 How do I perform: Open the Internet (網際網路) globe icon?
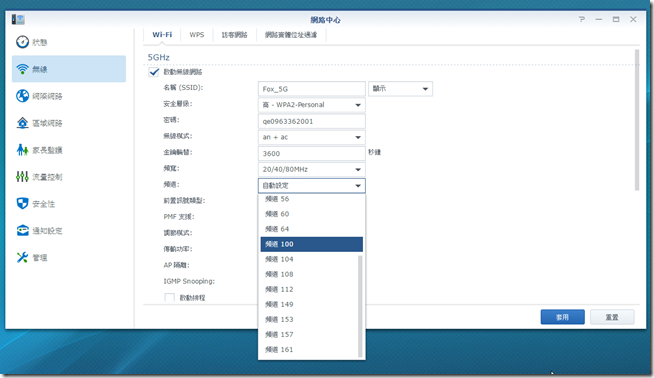(x=23, y=96)
